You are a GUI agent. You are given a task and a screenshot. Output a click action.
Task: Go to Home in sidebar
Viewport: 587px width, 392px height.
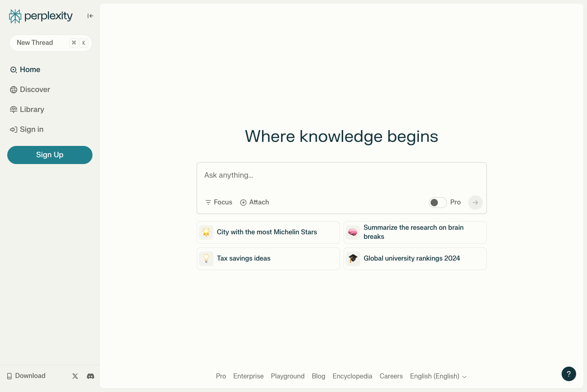(x=25, y=69)
